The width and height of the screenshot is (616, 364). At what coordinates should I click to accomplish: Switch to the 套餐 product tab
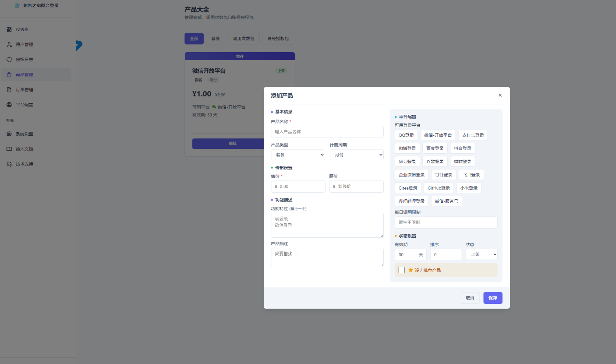coord(216,38)
